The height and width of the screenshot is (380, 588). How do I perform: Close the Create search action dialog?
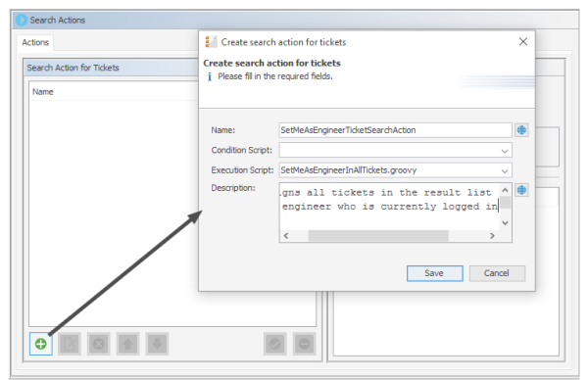(523, 41)
